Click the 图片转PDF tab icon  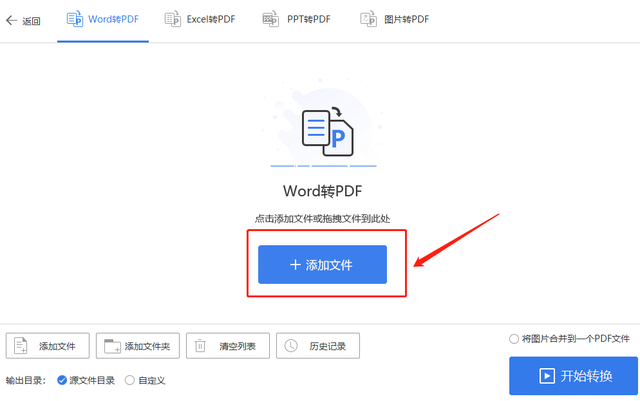pos(368,19)
